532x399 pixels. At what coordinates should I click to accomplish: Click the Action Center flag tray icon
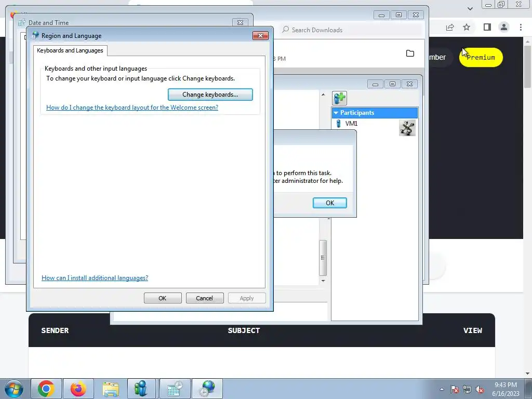pyautogui.click(x=455, y=389)
